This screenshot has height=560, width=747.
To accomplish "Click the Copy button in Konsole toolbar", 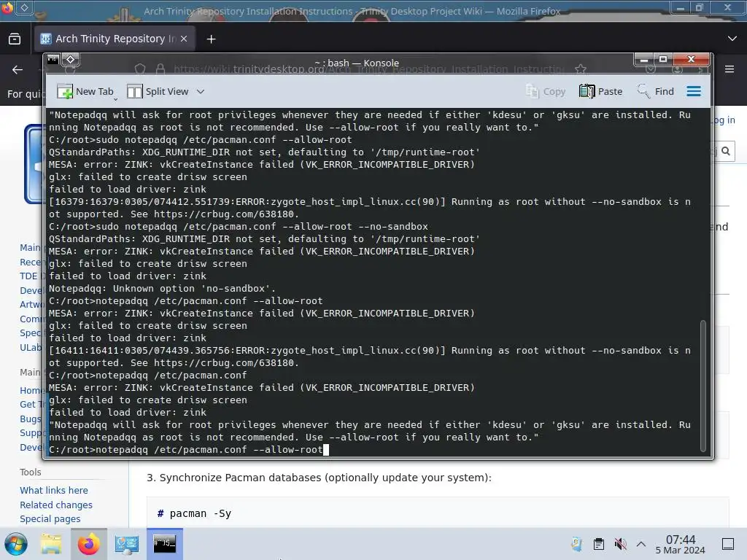I will [x=546, y=91].
